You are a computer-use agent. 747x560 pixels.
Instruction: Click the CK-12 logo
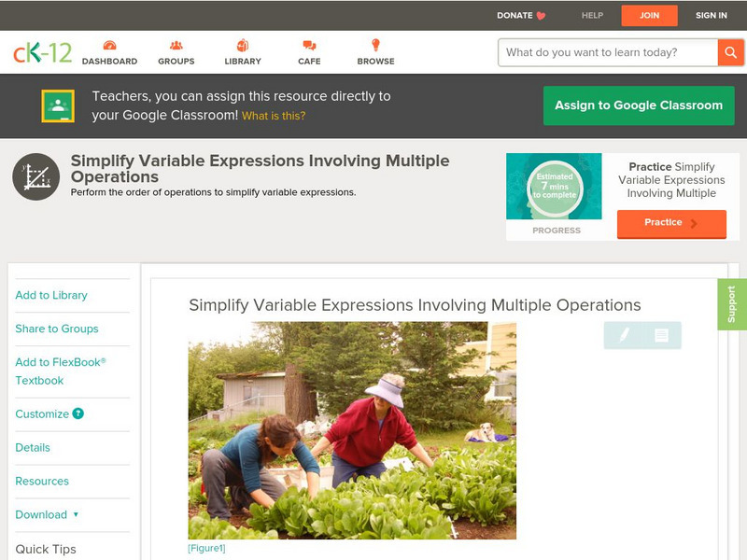tap(42, 52)
